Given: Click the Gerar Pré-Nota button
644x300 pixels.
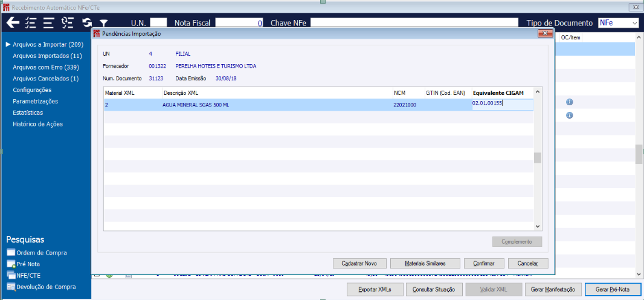Looking at the screenshot, I should tap(613, 289).
